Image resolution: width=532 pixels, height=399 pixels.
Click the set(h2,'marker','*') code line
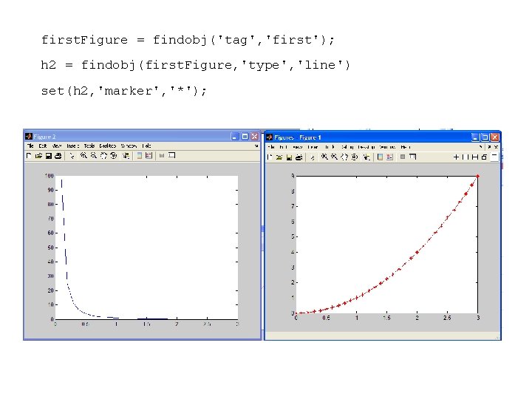point(124,91)
